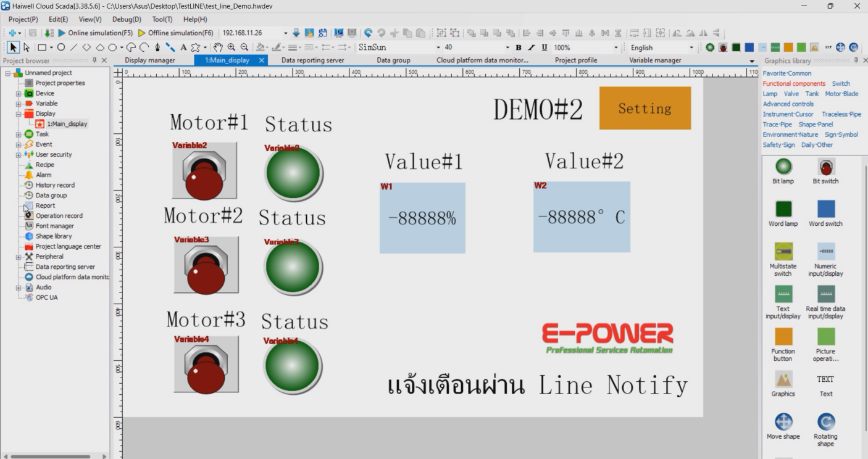868x459 pixels.
Task: Pick the text tool (A) in toolbar
Action: [183, 48]
